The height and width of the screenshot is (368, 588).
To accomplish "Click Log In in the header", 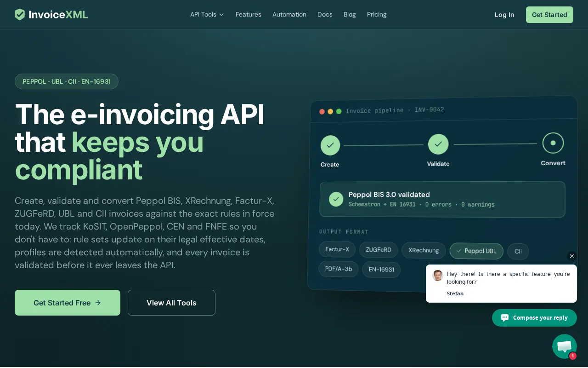I will (504, 15).
